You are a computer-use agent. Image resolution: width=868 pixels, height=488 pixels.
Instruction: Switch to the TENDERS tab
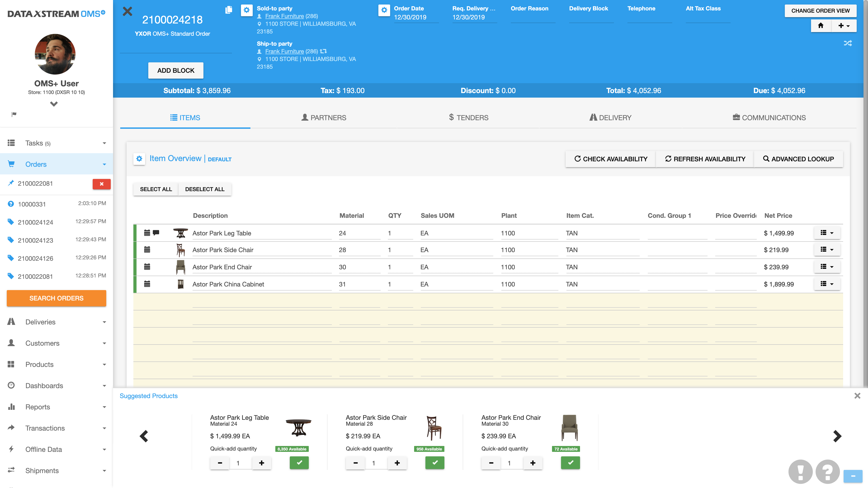(x=468, y=117)
